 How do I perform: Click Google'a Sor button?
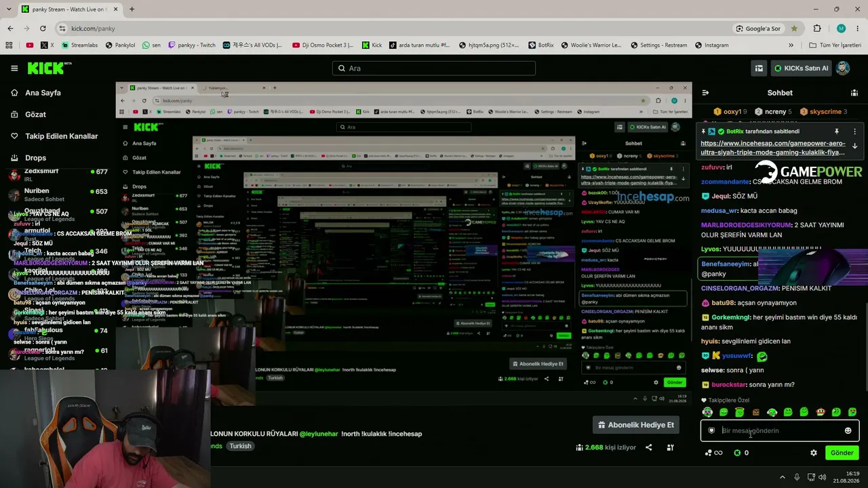[758, 28]
